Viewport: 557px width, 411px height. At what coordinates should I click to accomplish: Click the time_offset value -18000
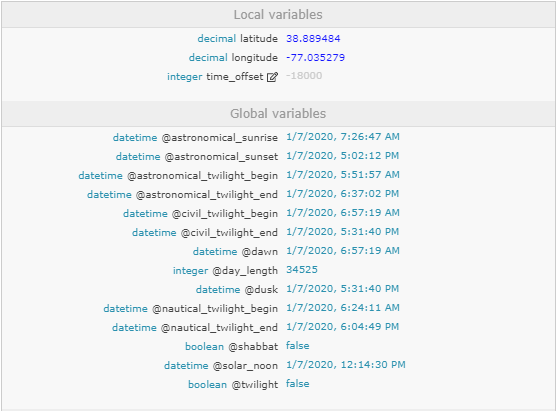click(x=304, y=76)
